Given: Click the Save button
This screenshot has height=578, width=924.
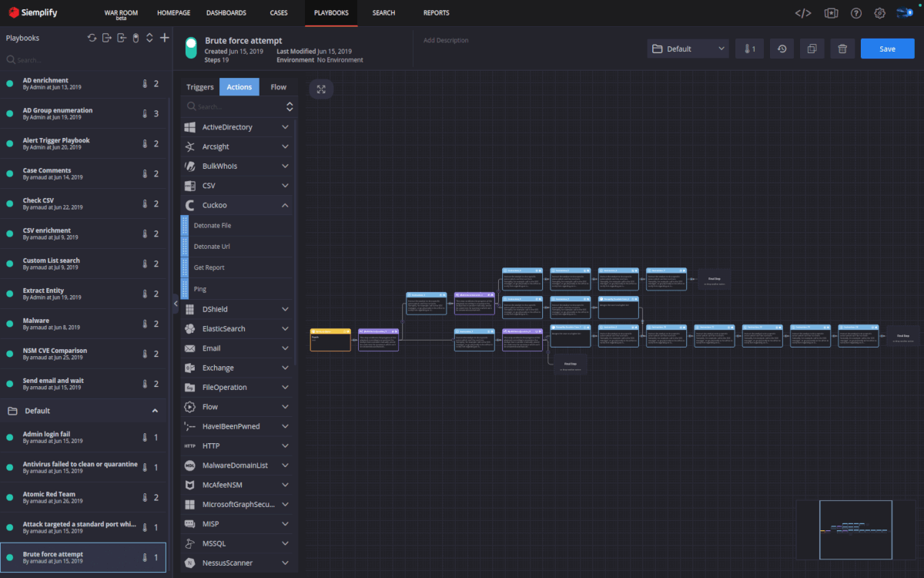Looking at the screenshot, I should (x=888, y=49).
